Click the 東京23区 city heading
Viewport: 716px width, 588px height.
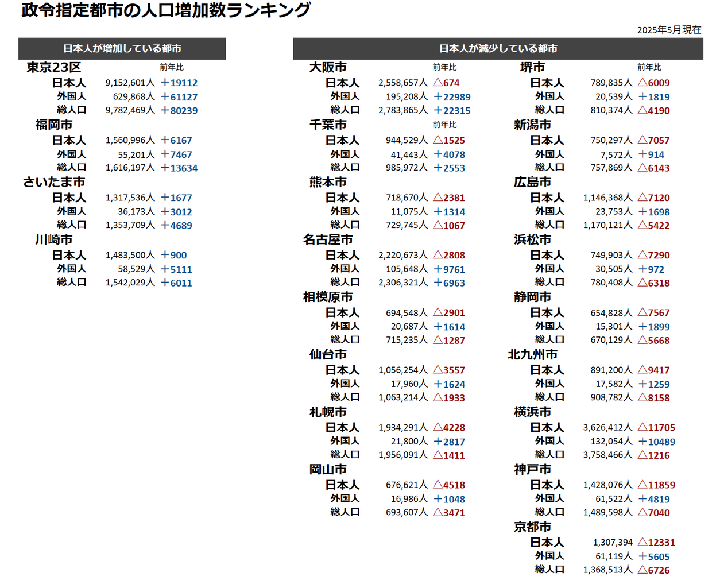coord(54,67)
